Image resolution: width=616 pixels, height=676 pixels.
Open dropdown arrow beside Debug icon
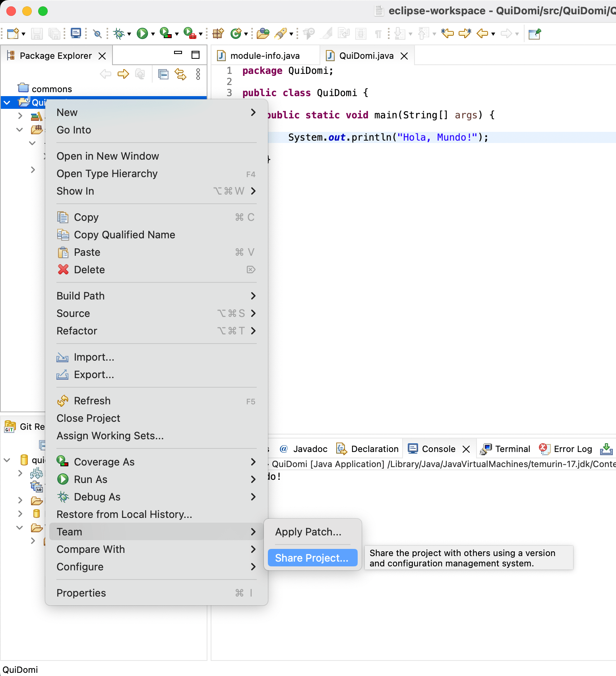[x=129, y=34]
